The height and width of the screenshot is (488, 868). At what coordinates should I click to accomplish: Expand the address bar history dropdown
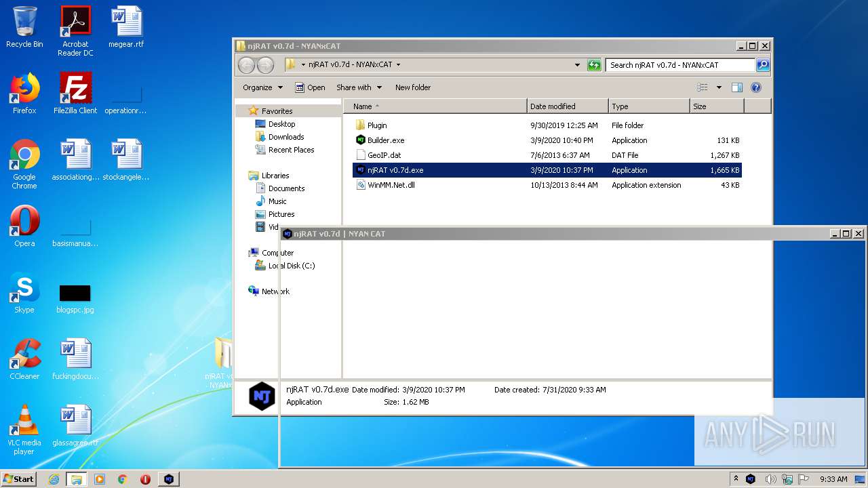coord(577,65)
